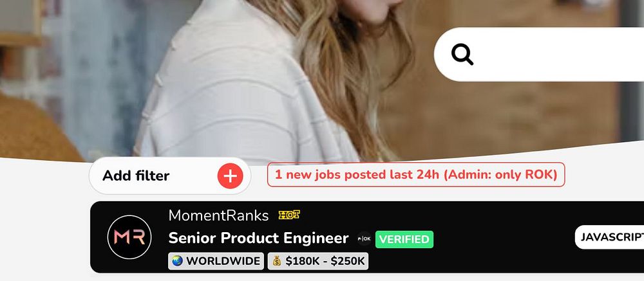Click the globe emoji in the Worldwide tag
This screenshot has width=644, height=281.
(178, 261)
